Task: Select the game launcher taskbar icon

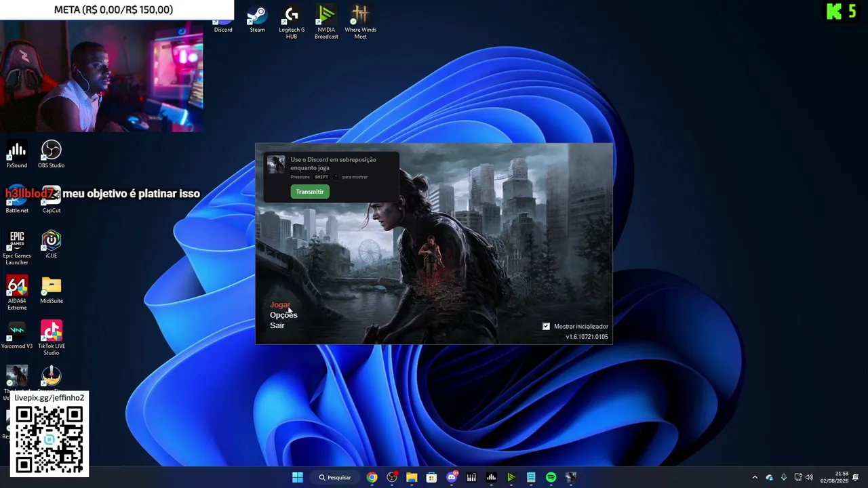Action: [x=571, y=477]
